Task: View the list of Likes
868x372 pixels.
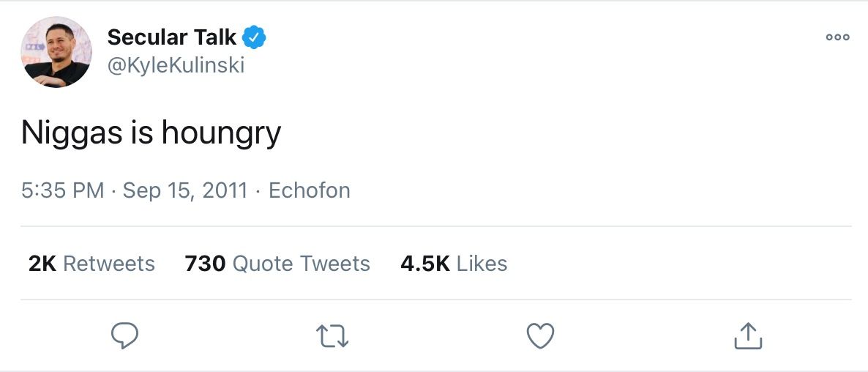Action: 482,264
